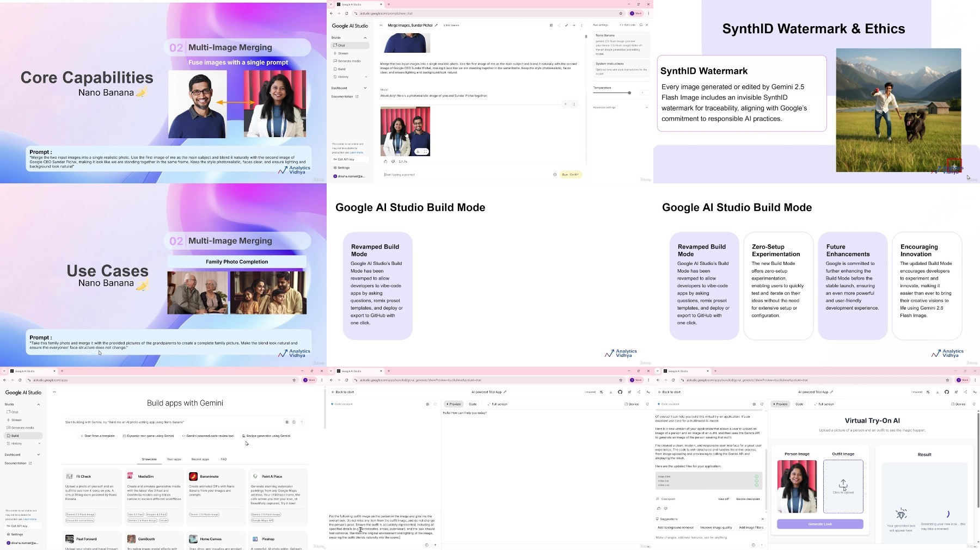Screen dimensions: 980x550
Task: Close the Suggestions panel in the Virtual Try-On window
Action: pos(762,519)
